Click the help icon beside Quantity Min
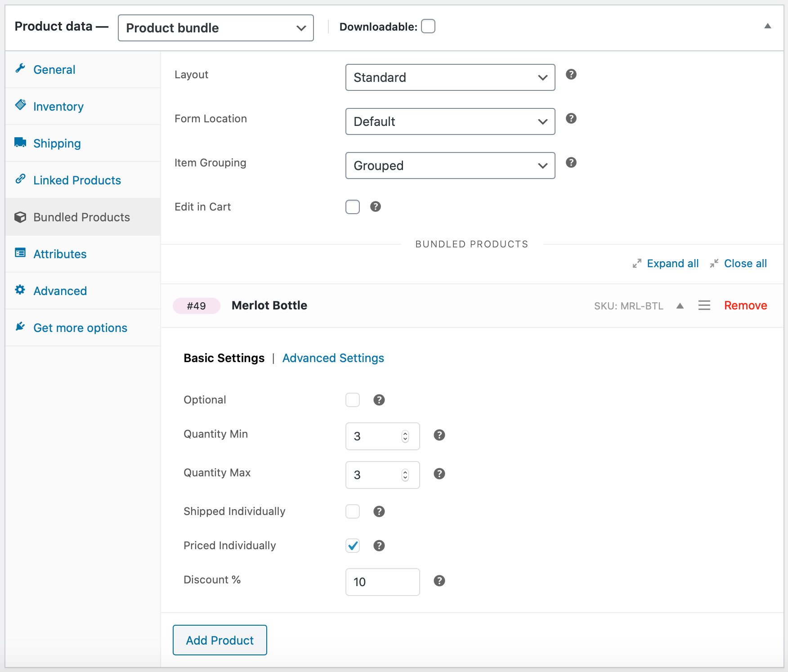 (439, 435)
